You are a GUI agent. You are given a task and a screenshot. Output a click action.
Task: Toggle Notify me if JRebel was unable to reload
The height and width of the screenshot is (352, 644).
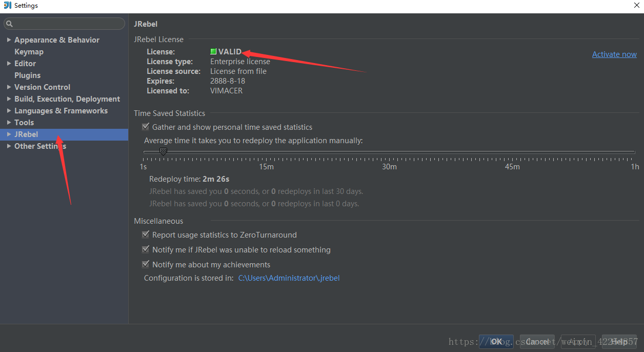[146, 250]
